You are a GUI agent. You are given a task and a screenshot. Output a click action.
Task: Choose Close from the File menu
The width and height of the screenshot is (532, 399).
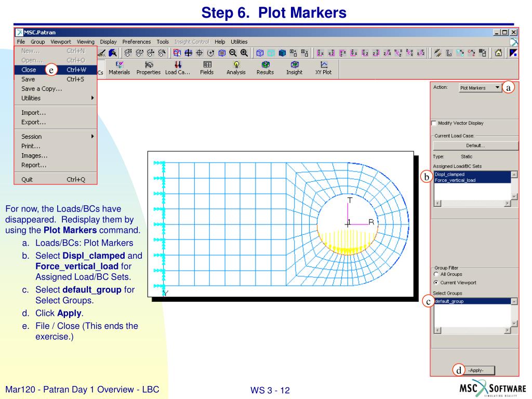click(x=55, y=70)
